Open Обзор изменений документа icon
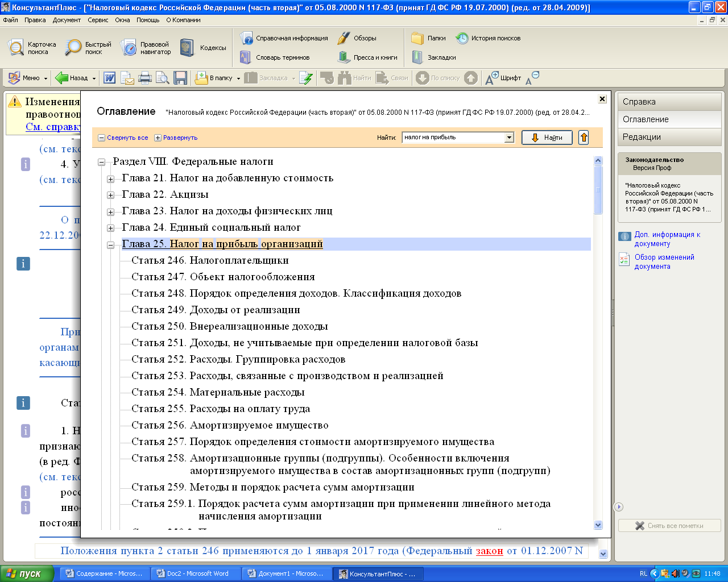This screenshot has height=582, width=728. pos(624,260)
